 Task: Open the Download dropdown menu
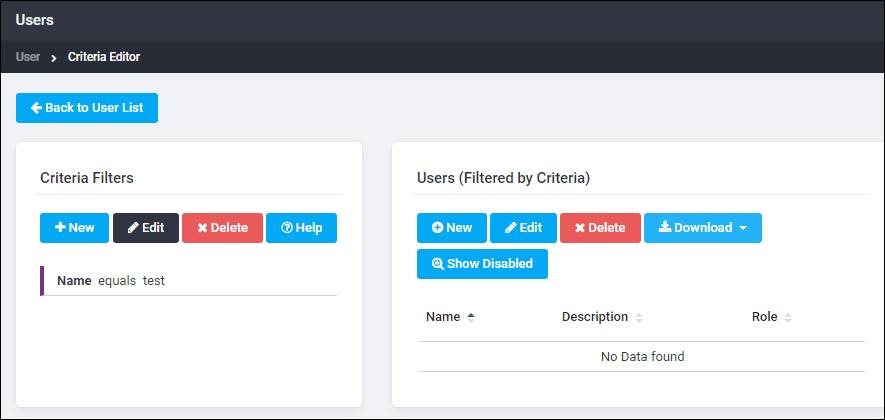[x=703, y=228]
